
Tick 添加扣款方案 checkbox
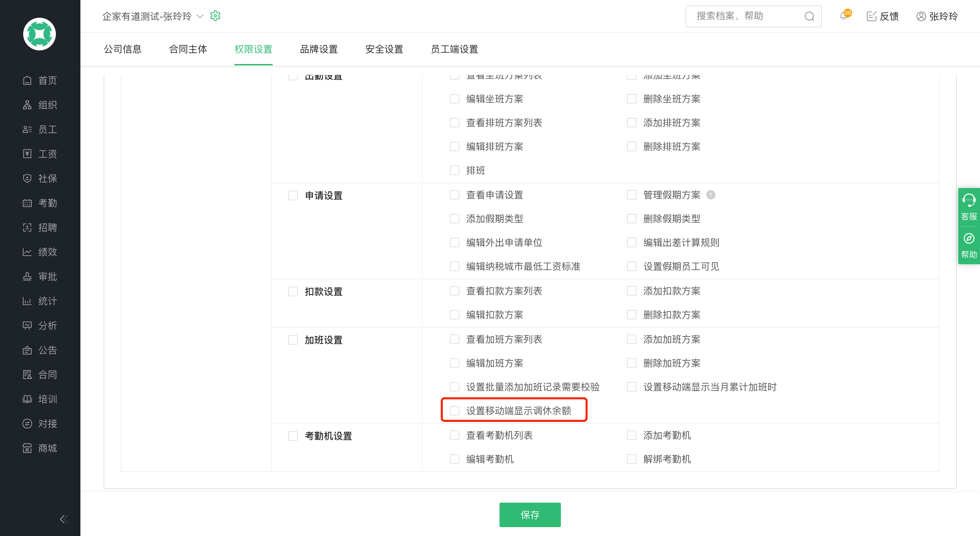631,291
